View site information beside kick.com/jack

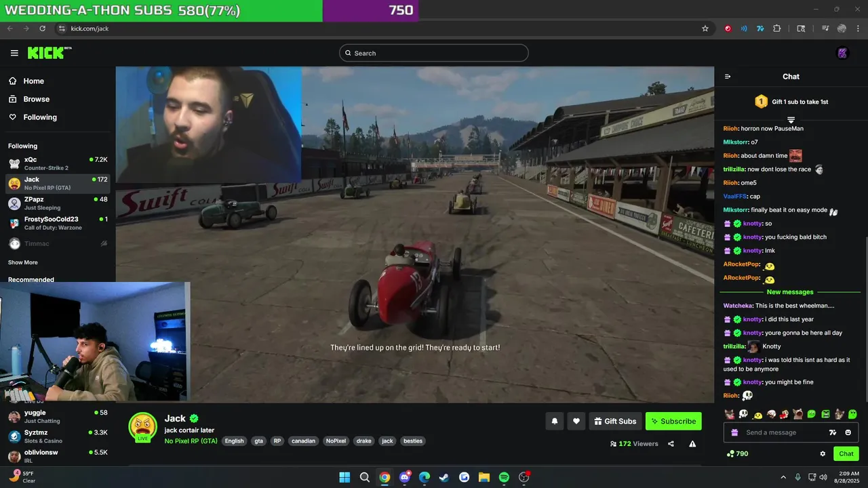pos(62,28)
